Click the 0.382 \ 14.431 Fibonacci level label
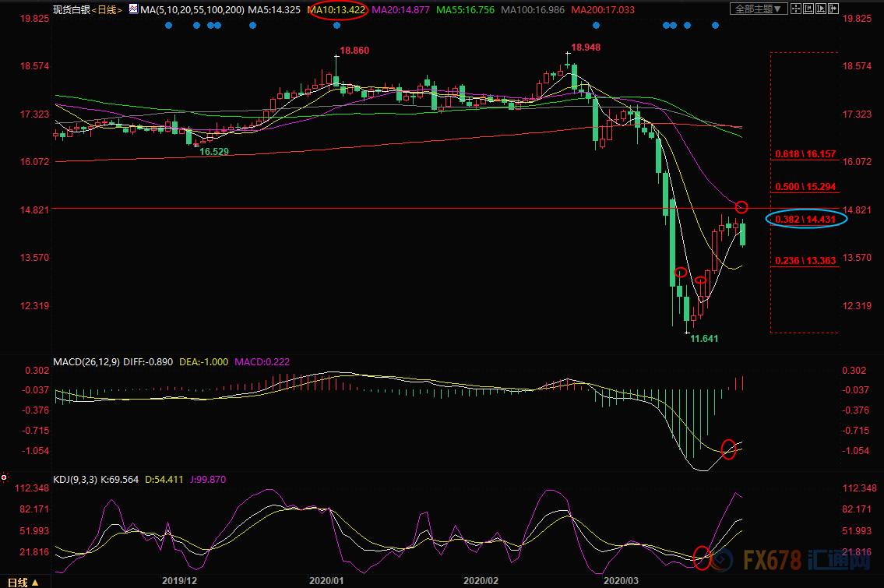 click(805, 220)
